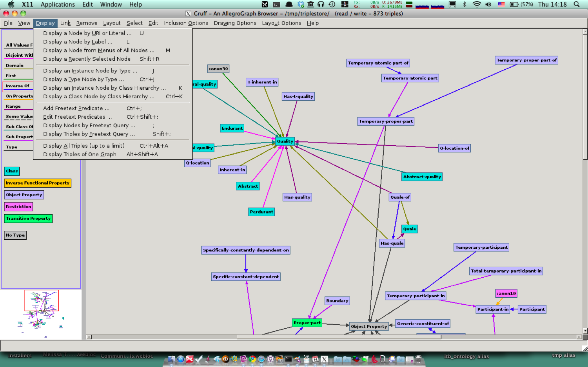The width and height of the screenshot is (588, 367).
Task: Expand the Drawing Options menu
Action: pos(235,23)
